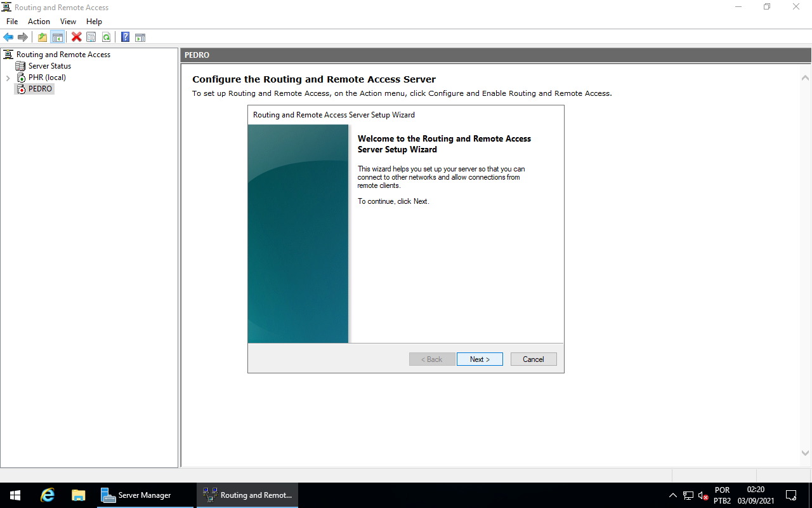Select the PEDRO server in the tree

point(39,88)
